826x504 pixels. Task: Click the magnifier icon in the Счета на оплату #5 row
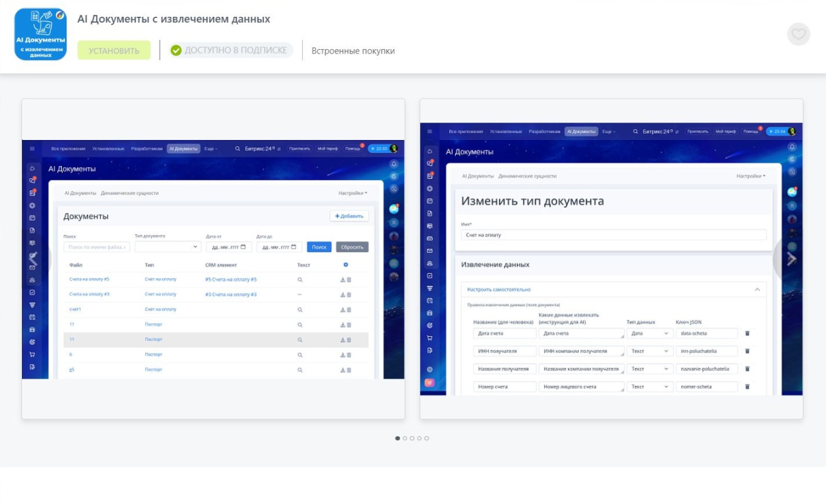(x=299, y=279)
